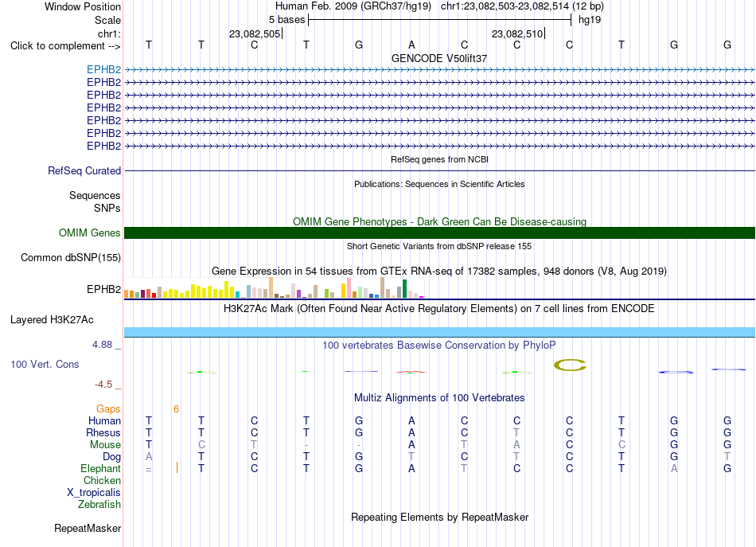The image size is (756, 547).
Task: Click the 'hg19' label beside the scale bar
Action: coord(590,20)
